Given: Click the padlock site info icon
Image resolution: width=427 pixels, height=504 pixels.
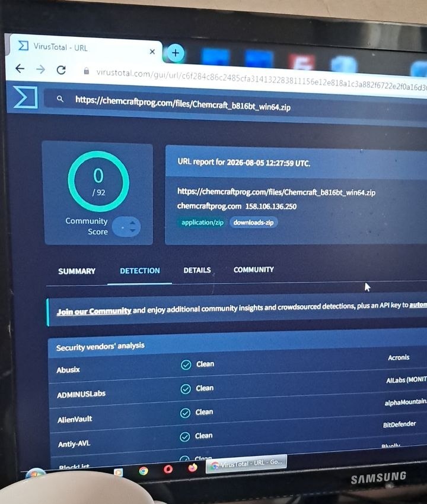Looking at the screenshot, I should click(87, 71).
